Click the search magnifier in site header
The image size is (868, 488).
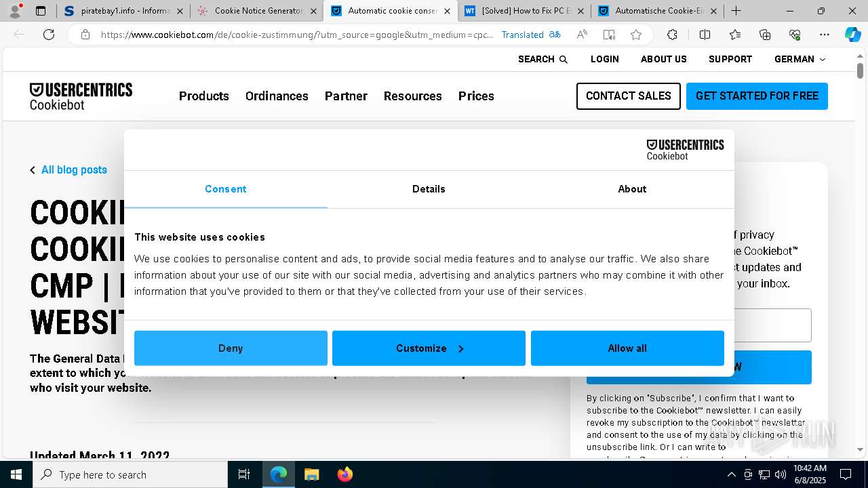[563, 60]
